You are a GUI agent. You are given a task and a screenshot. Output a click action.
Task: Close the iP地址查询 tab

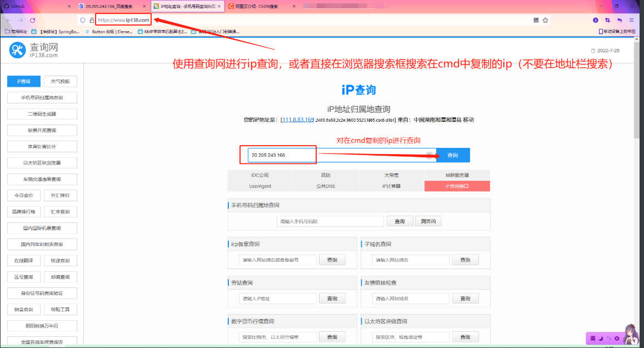coord(219,6)
